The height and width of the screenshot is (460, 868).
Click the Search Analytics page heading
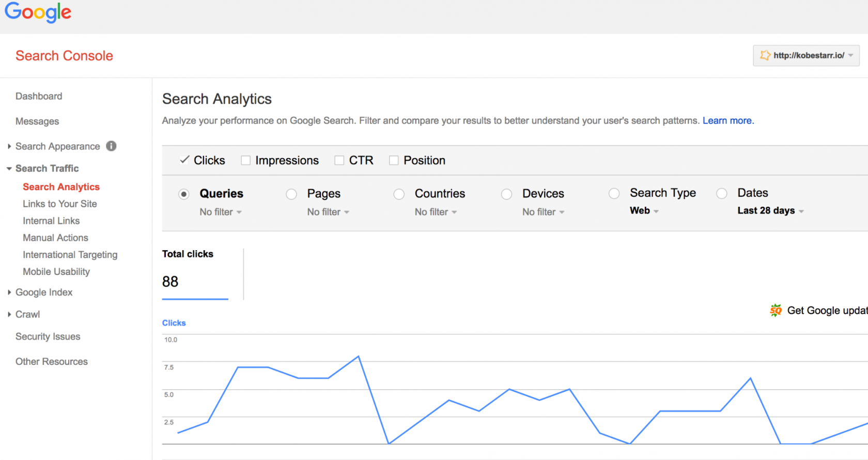217,99
